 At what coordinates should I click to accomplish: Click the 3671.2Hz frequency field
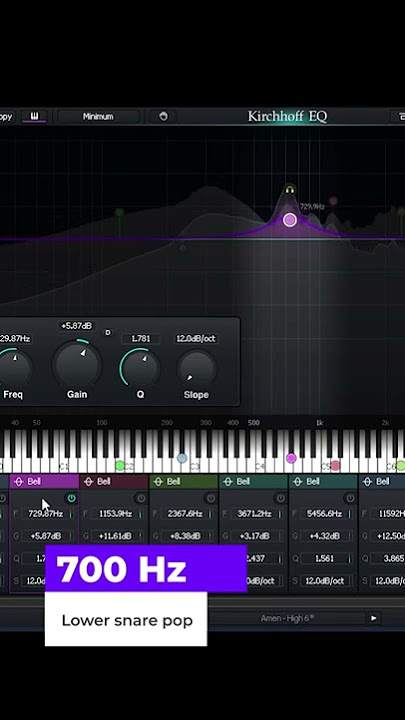pos(254,514)
